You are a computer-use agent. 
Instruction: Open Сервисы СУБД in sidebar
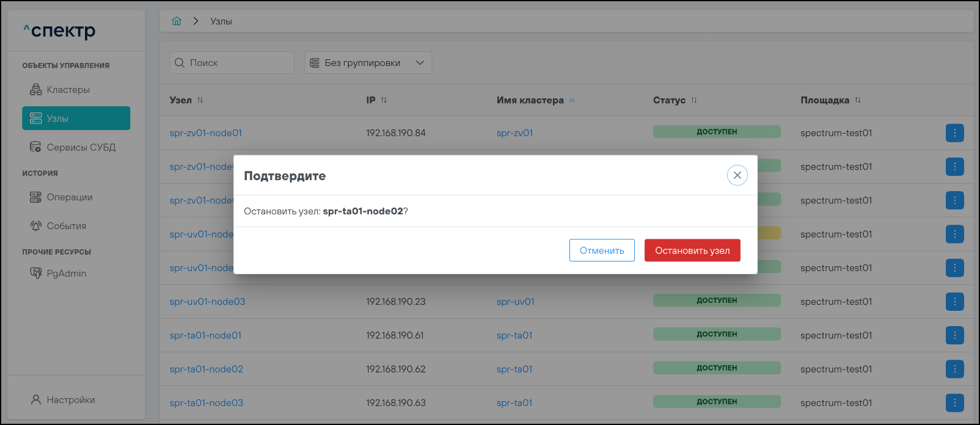coord(80,147)
